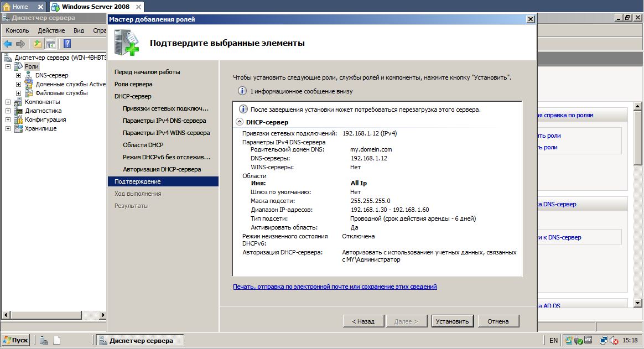Collapse the Роли tree node
Image resolution: width=644 pixels, height=349 pixels.
click(8, 66)
